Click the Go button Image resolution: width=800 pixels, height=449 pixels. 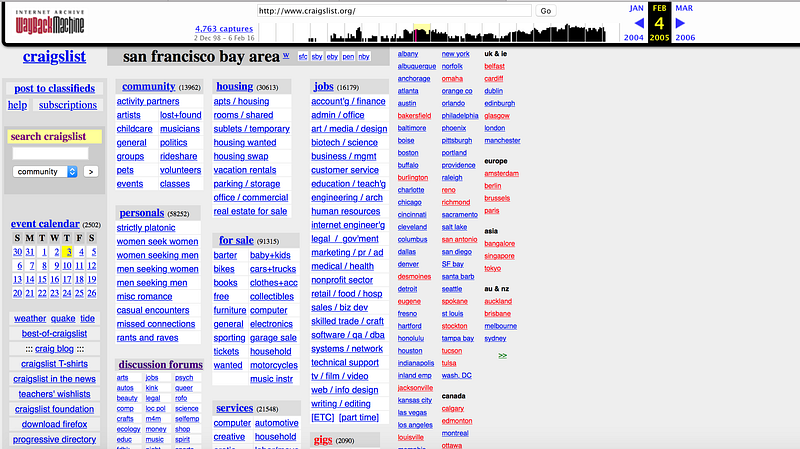(x=545, y=11)
